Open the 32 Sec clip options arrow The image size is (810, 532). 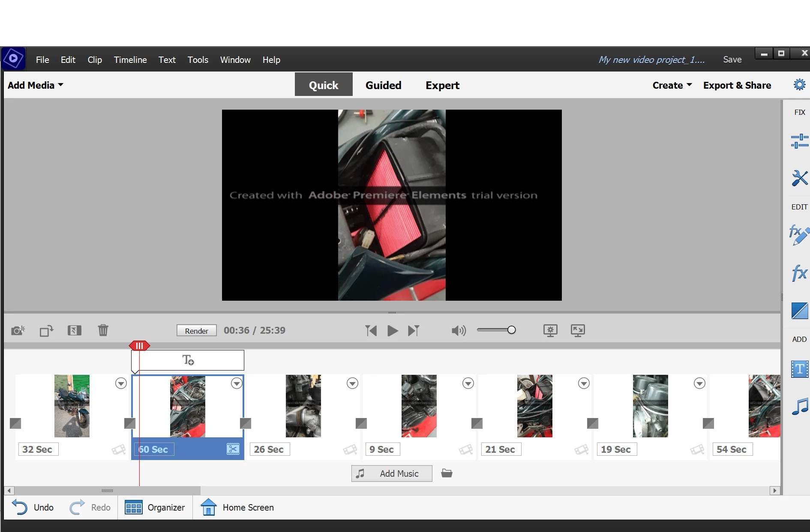coord(121,383)
